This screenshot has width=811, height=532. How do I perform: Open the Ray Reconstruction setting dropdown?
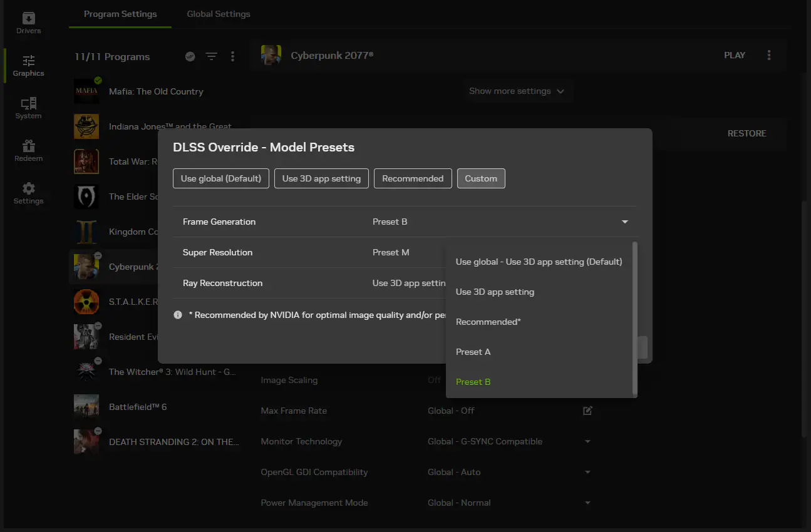click(408, 283)
